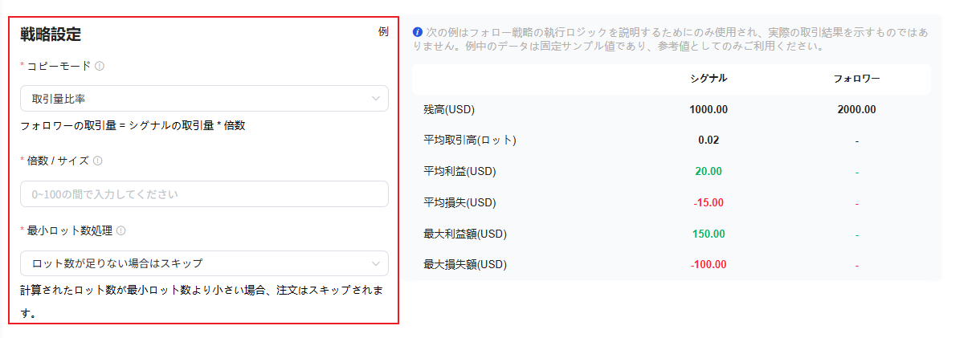Image resolution: width=980 pixels, height=338 pixels.
Task: Click the green 20.00 average profit value
Action: tap(708, 171)
